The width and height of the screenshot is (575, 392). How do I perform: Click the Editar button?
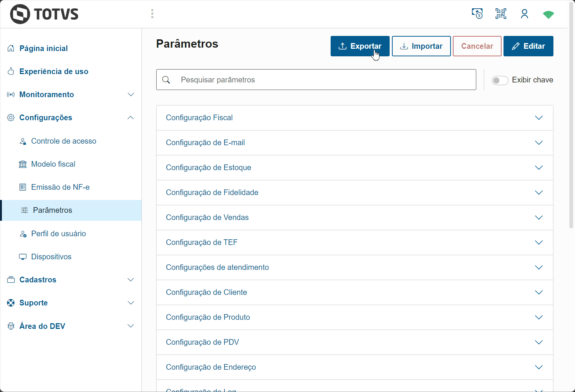click(528, 46)
